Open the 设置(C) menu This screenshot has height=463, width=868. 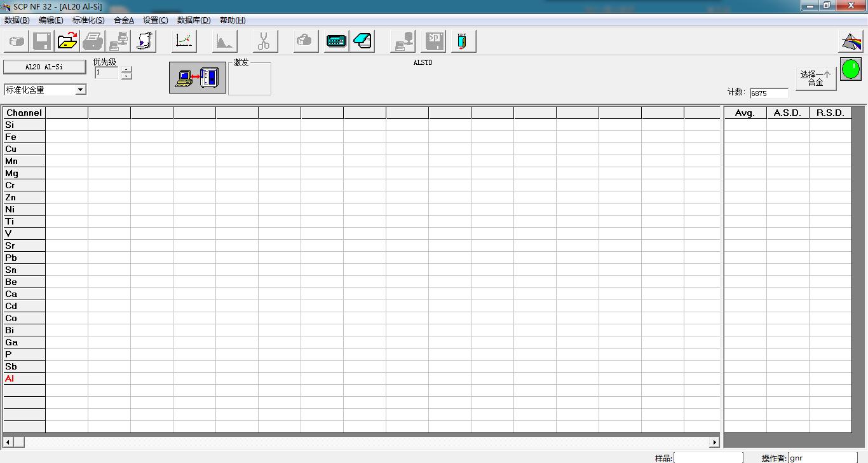[155, 20]
